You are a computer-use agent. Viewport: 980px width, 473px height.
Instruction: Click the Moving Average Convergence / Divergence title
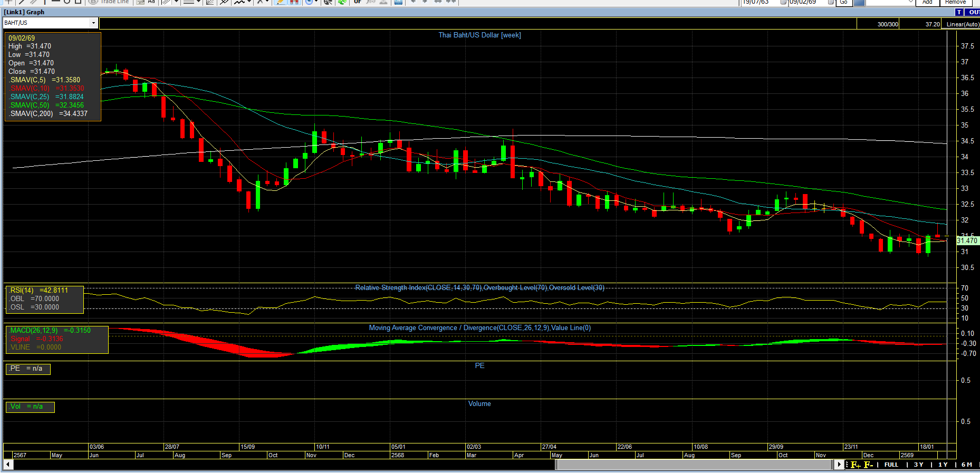(480, 328)
